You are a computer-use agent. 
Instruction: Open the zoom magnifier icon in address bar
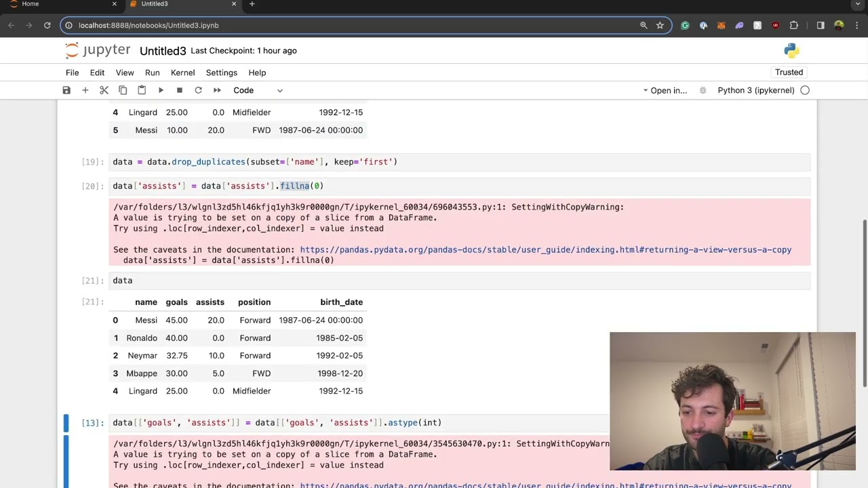644,25
